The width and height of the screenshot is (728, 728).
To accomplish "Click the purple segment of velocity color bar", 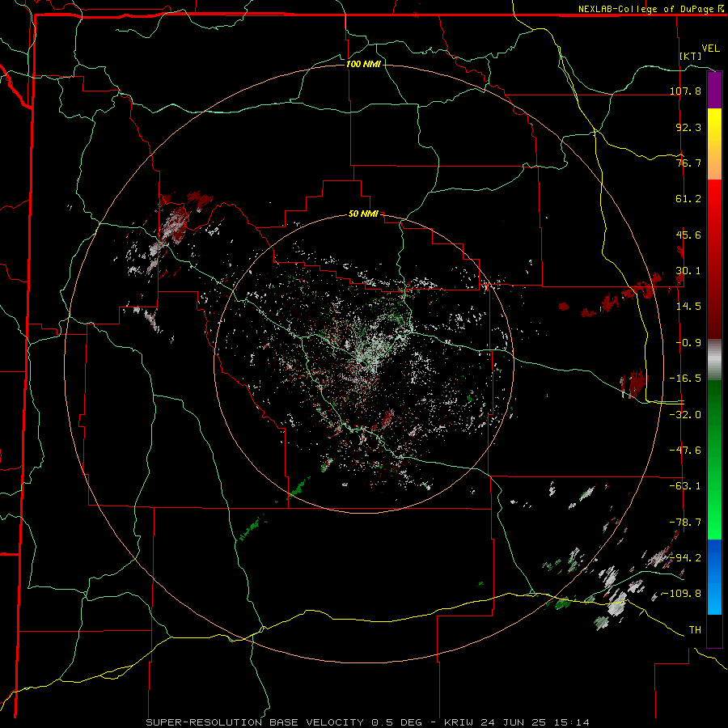I will 714,90.
